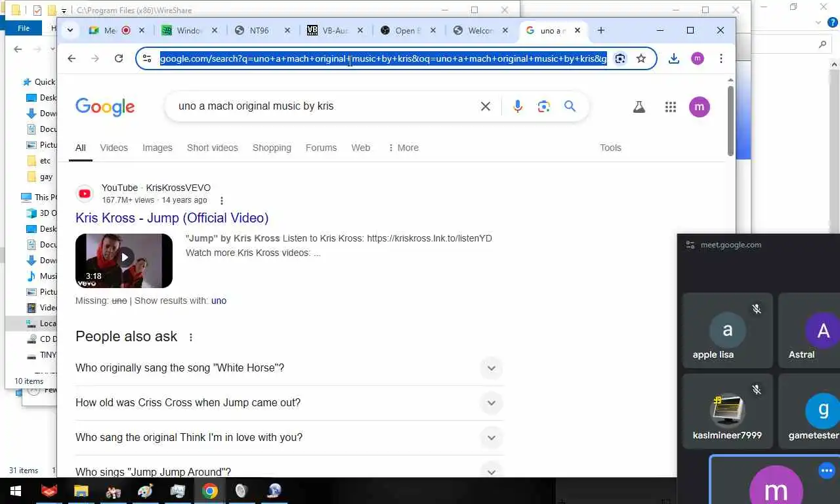Click the Chrome address bar URL
Image resolution: width=840 pixels, height=504 pixels.
(383, 58)
